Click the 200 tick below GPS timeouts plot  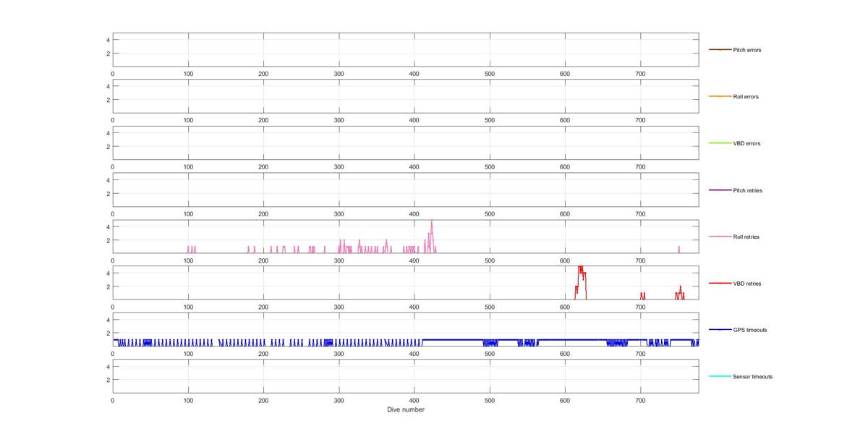263,354
